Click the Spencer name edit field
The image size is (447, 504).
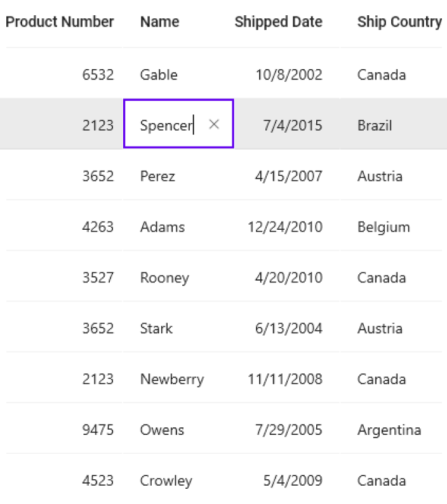(166, 125)
